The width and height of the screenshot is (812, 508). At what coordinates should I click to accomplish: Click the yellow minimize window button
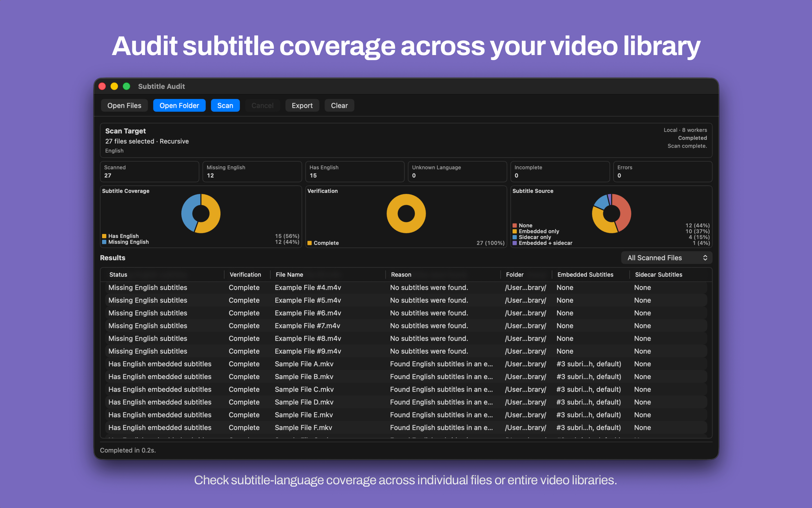(x=114, y=86)
